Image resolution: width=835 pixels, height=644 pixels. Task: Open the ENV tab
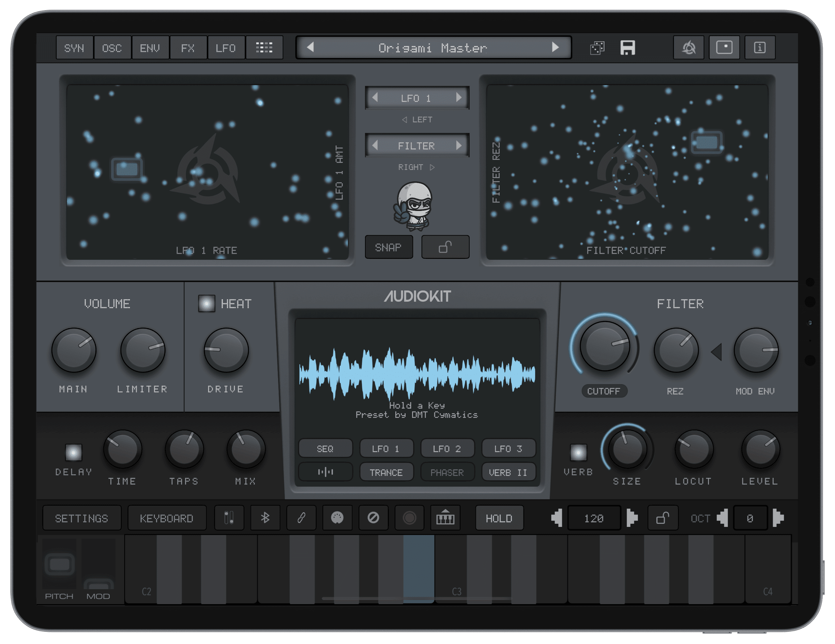(150, 48)
